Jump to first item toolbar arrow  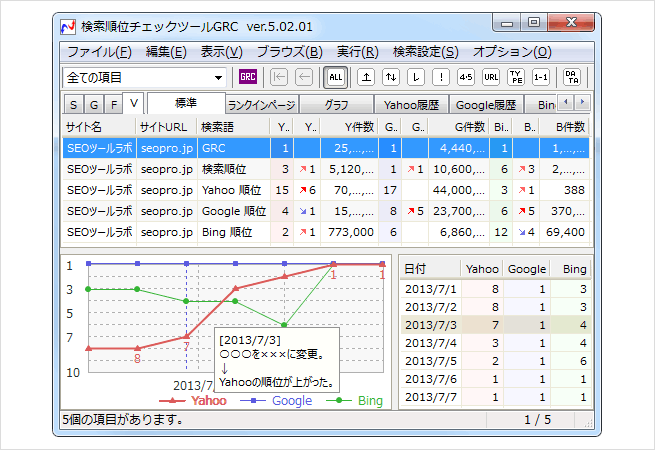pos(279,77)
